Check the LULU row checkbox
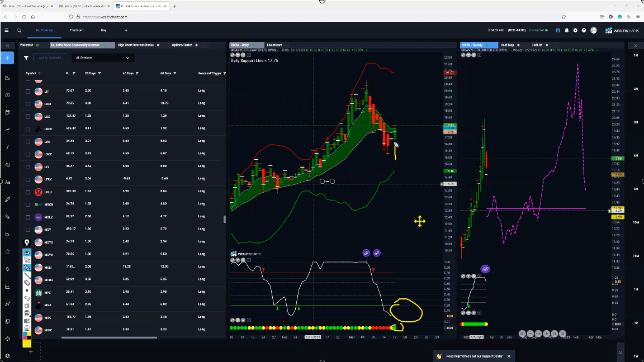The image size is (644, 362). coord(28,192)
